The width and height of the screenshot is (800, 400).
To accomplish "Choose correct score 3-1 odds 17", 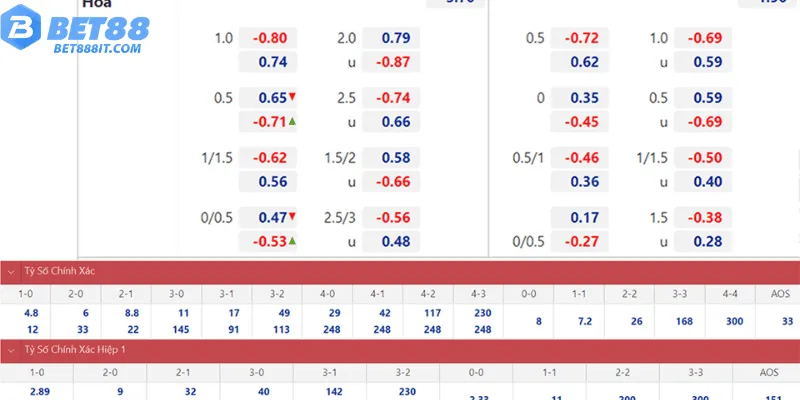I will pos(234,313).
